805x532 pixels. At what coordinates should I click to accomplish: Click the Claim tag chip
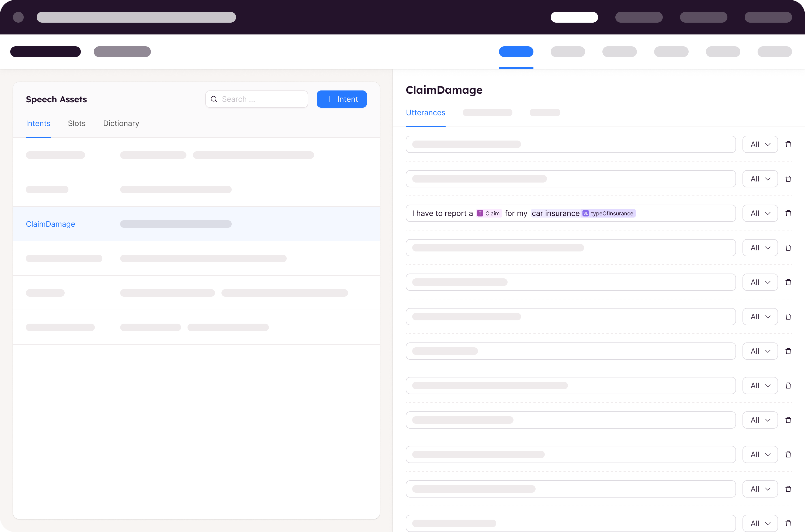488,213
